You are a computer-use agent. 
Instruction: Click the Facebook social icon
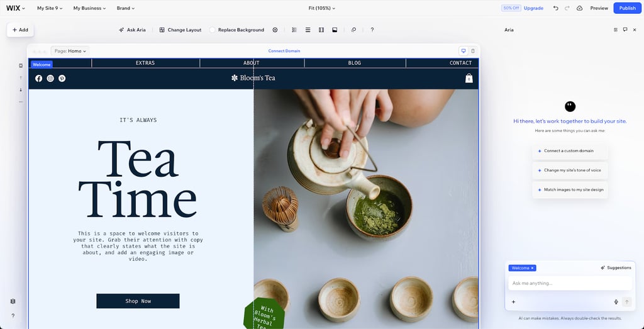[38, 79]
